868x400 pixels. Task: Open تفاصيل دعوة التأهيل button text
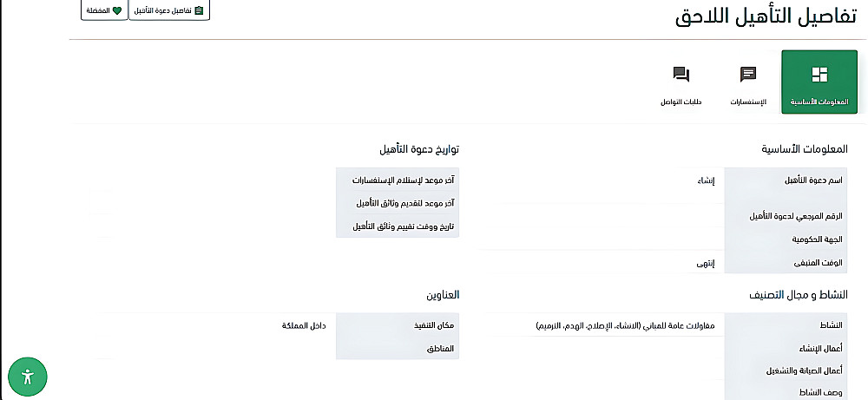164,10
